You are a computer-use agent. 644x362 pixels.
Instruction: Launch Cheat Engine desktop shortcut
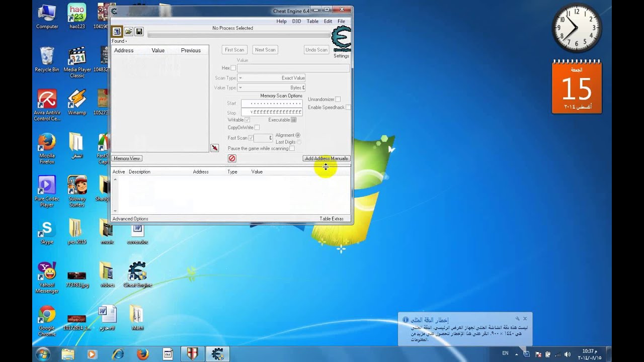(x=137, y=275)
